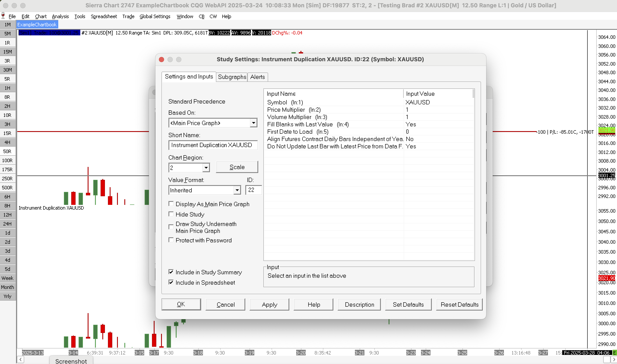Image resolution: width=617 pixels, height=364 pixels.
Task: Check Display As Main Price Graph
Action: 171,204
